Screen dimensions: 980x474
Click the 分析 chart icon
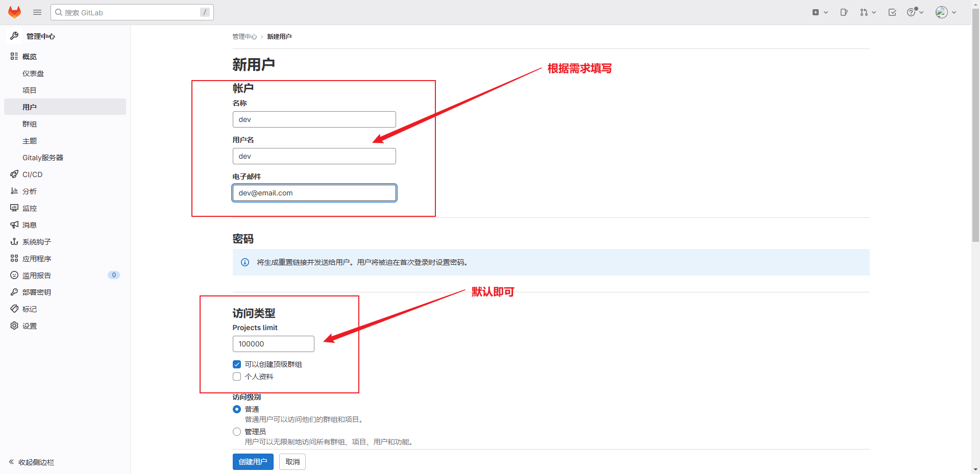14,191
